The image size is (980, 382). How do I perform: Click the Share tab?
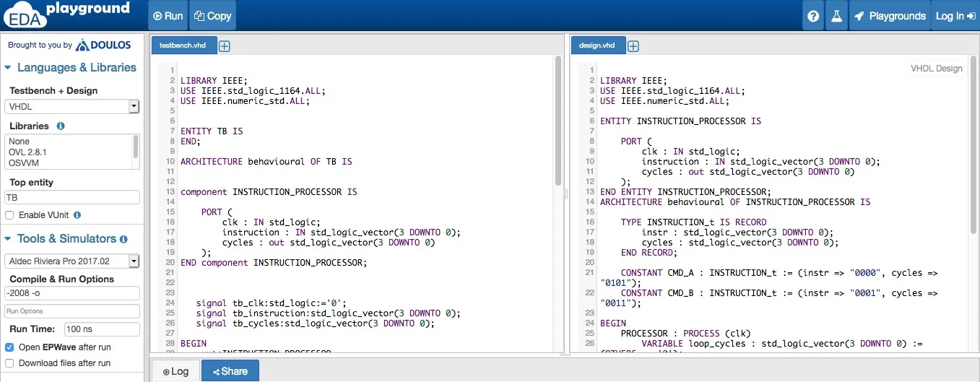(x=230, y=371)
